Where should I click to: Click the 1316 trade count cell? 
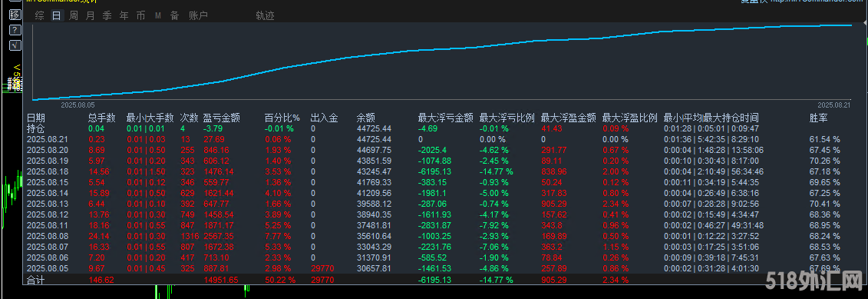coord(189,236)
